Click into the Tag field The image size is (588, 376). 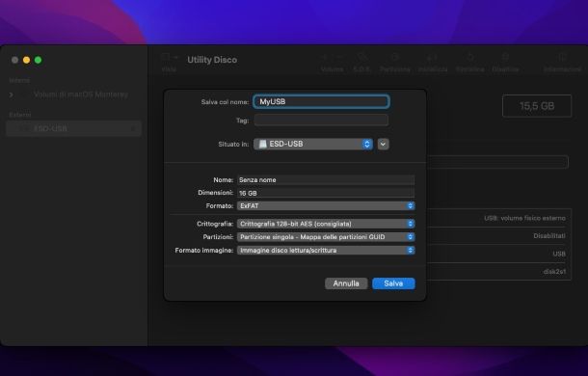point(321,121)
